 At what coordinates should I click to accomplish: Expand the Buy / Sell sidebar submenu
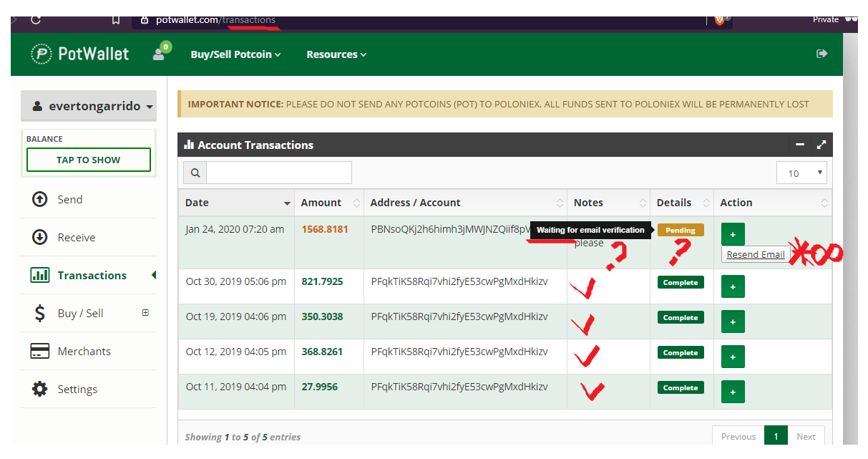click(145, 313)
